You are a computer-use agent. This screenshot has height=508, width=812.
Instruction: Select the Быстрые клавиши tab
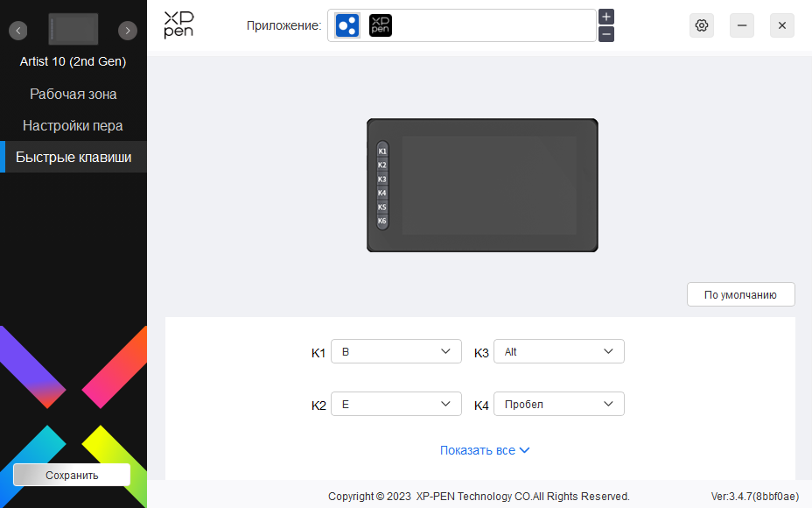[73, 157]
